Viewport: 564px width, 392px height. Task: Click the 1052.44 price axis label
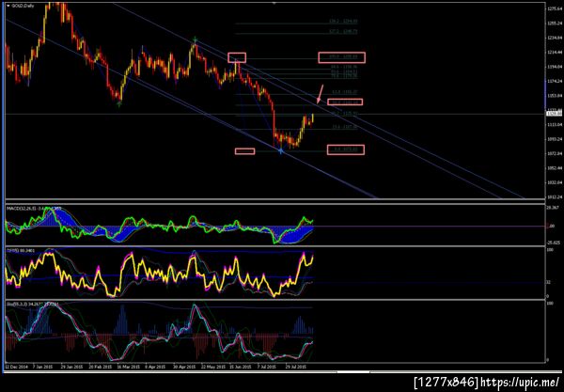click(x=555, y=168)
